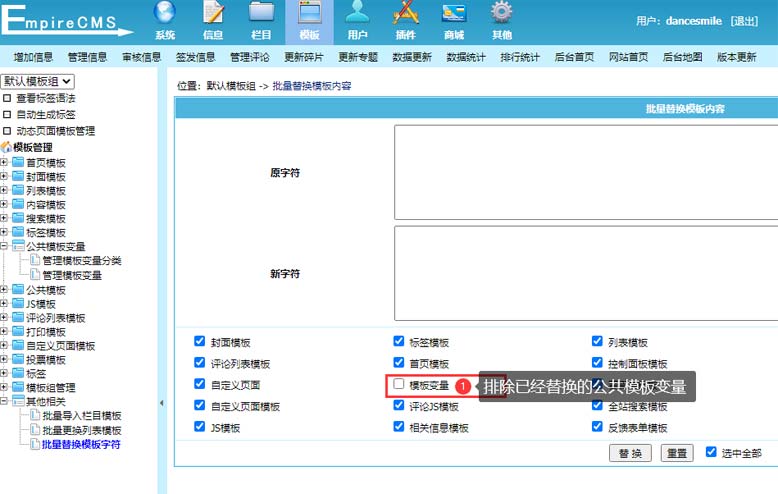Click the 公共模板变量 list icon
The width and height of the screenshot is (778, 494).
click(18, 246)
